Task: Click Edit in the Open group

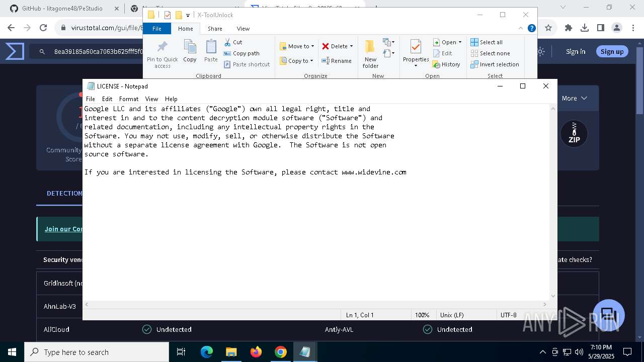Action: (x=442, y=53)
